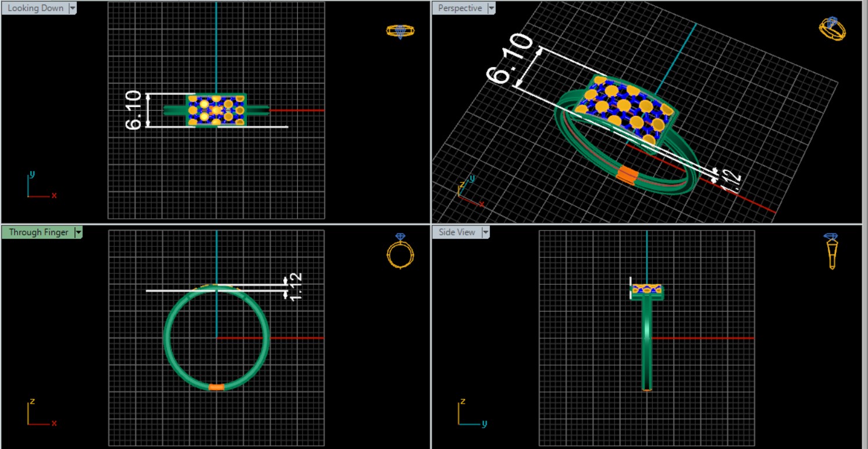868x449 pixels.
Task: Open the Looking Down viewport dropdown arrow
Action: 73,8
